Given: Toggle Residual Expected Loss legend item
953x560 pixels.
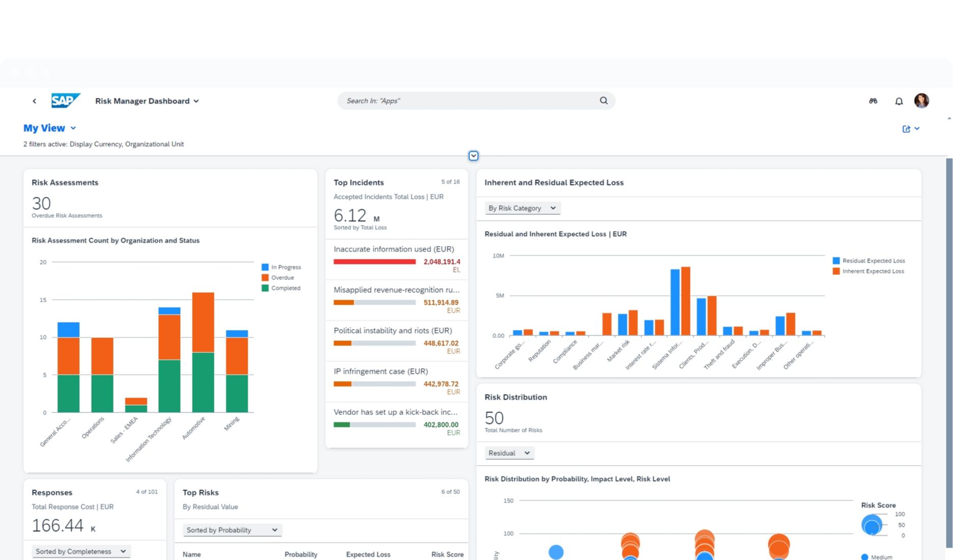Looking at the screenshot, I should pyautogui.click(x=868, y=261).
